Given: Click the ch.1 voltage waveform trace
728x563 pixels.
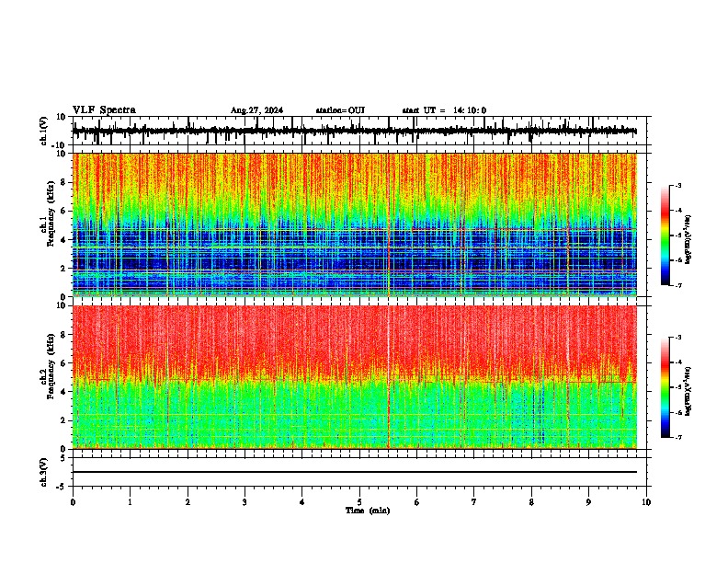Looking at the screenshot, I should (x=354, y=132).
